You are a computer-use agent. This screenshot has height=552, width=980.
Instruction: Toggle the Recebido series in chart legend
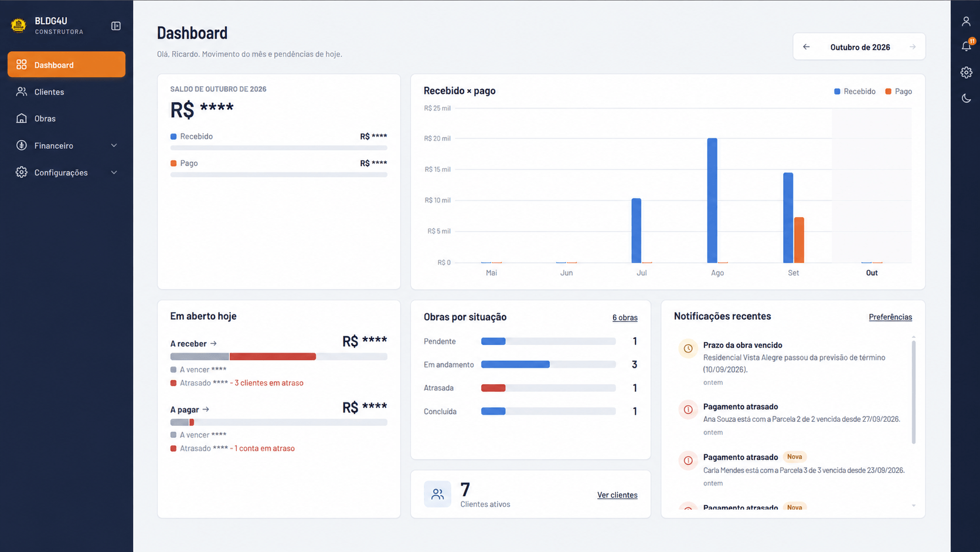point(855,92)
